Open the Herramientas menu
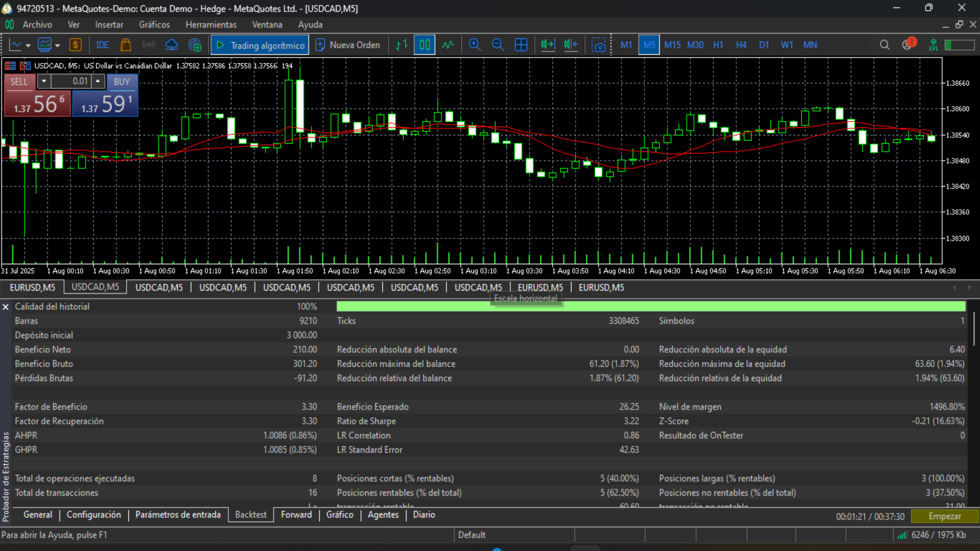The image size is (980, 551). click(211, 24)
